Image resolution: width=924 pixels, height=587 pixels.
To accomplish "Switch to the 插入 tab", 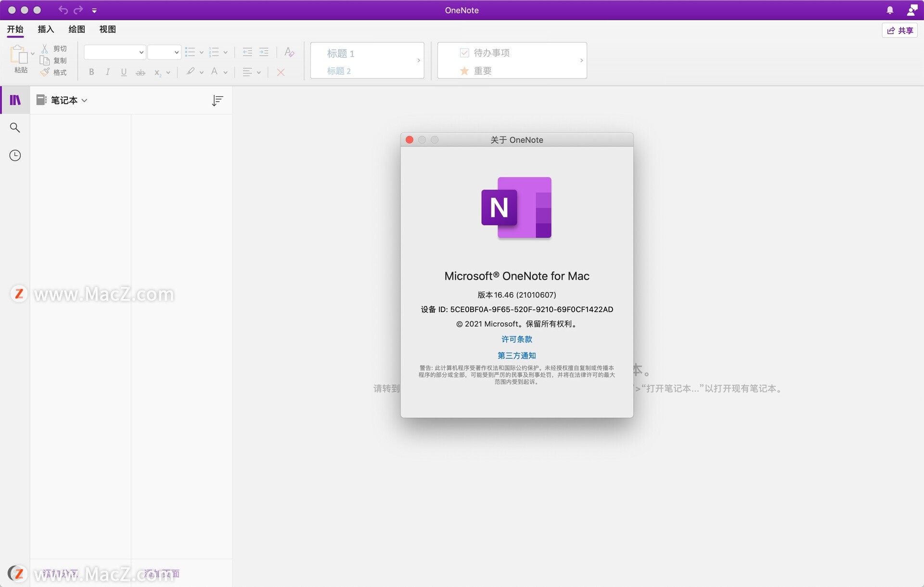I will point(46,29).
